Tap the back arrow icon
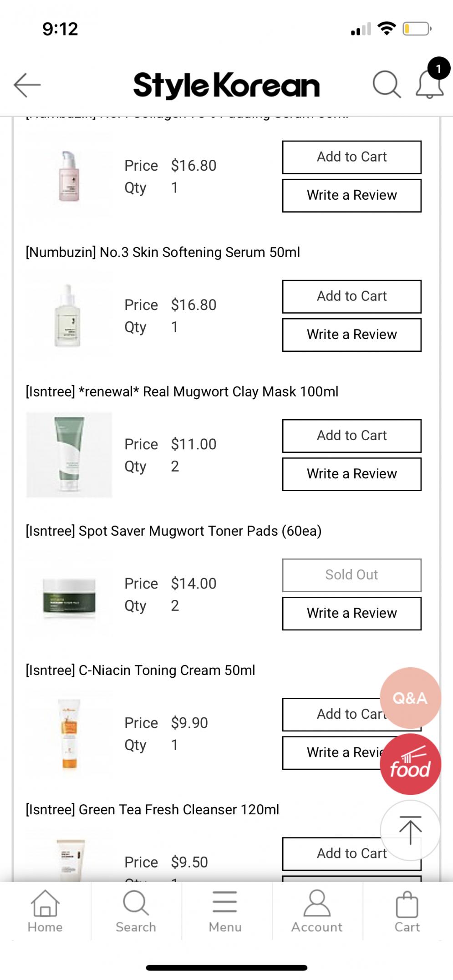453x980 pixels. [x=27, y=85]
